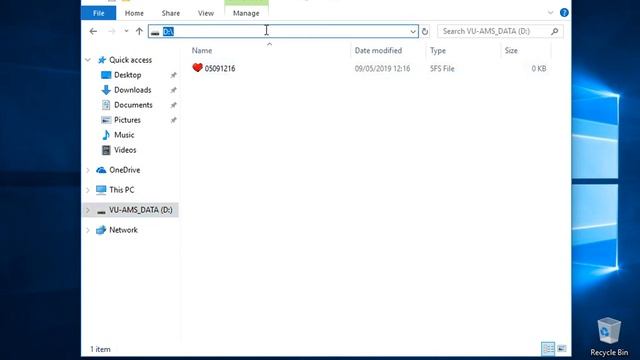Click the pin icon next to Documents
This screenshot has width=640, height=360.
[x=173, y=105]
